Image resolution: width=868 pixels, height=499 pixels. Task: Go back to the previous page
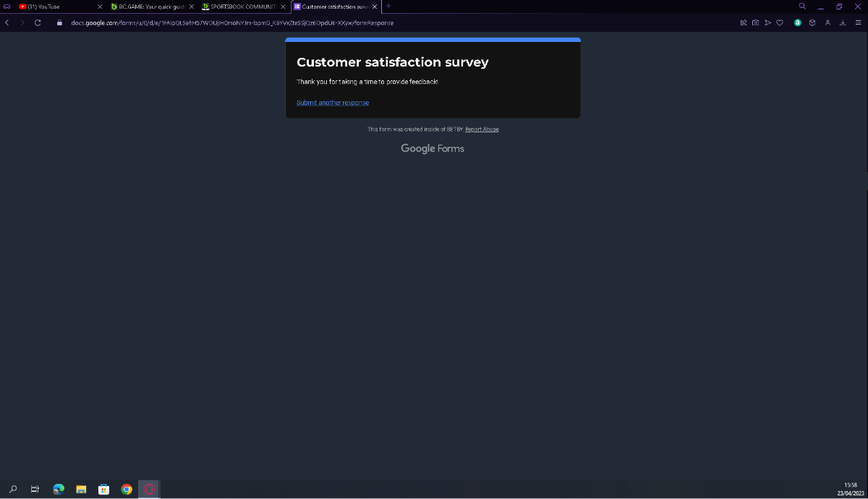coord(7,22)
